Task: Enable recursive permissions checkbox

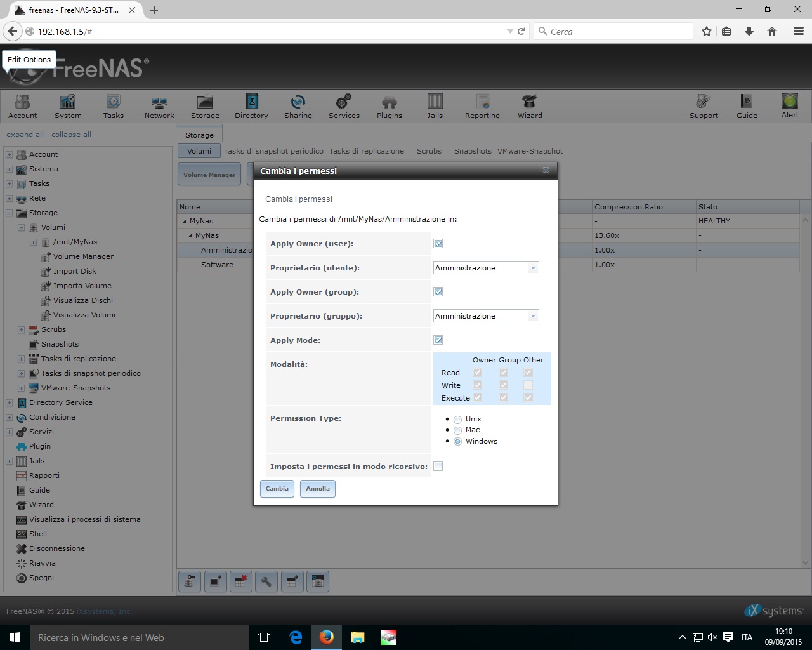Action: tap(438, 467)
